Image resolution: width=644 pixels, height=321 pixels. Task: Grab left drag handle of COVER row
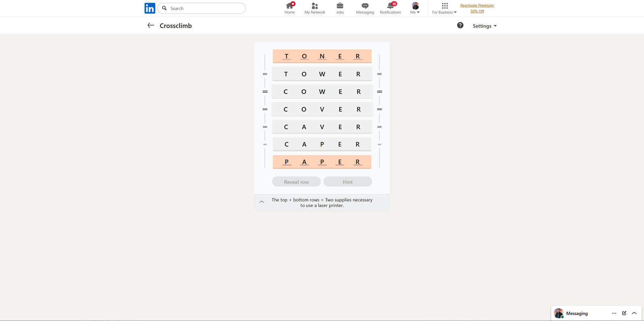coord(265,109)
